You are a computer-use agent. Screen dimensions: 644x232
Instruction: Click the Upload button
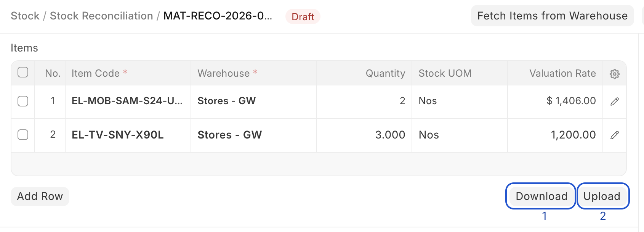pyautogui.click(x=602, y=196)
